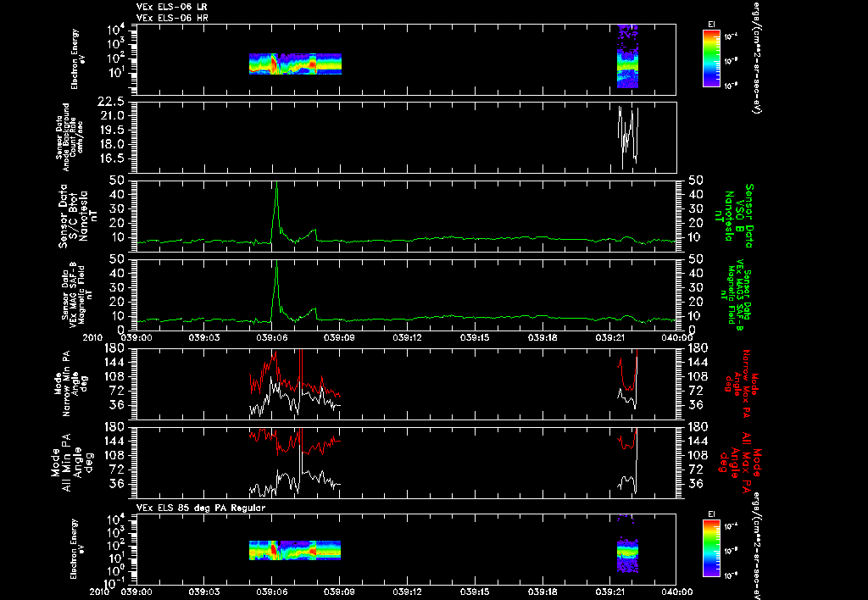Click the '21.0' count rate tick label
The height and width of the screenshot is (600, 868).
[x=111, y=116]
